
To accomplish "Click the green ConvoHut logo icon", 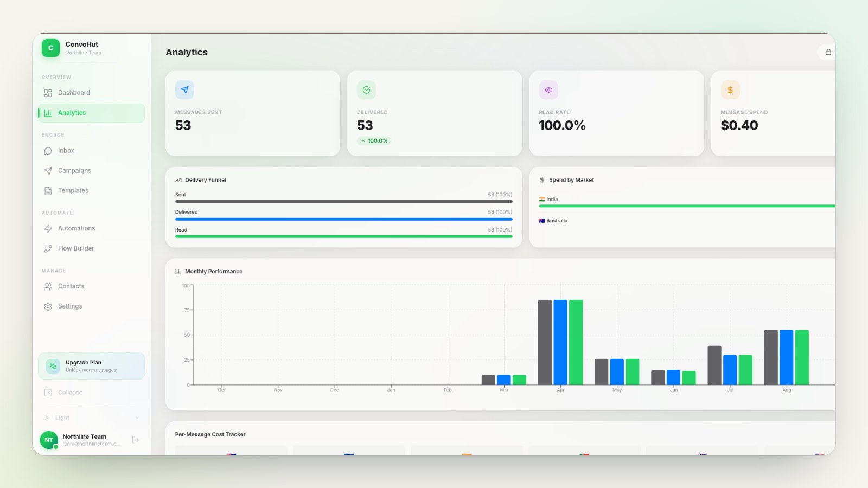I will pos(50,48).
